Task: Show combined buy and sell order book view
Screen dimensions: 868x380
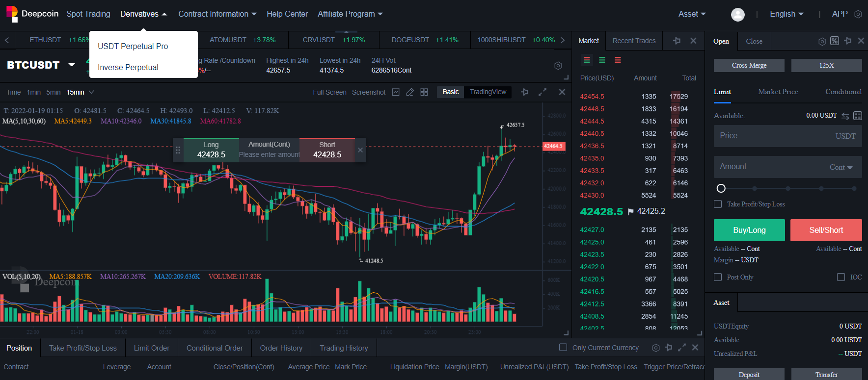Action: 587,60
